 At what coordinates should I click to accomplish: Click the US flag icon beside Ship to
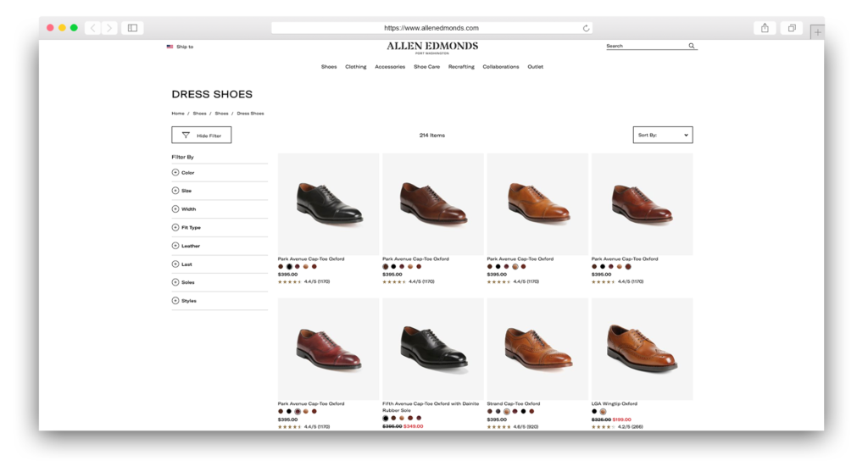coord(170,47)
